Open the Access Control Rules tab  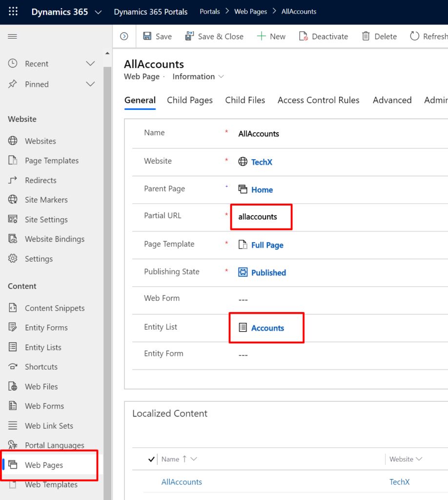[318, 100]
